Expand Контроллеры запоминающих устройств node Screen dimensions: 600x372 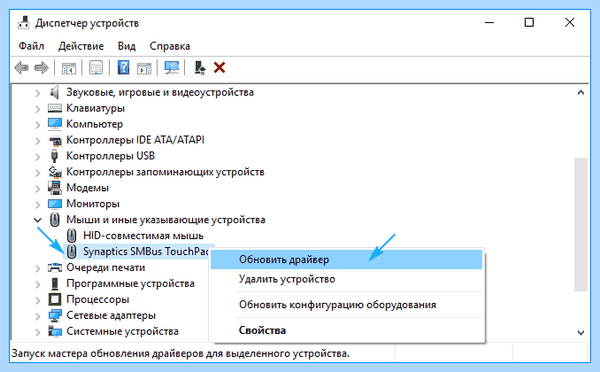[38, 172]
